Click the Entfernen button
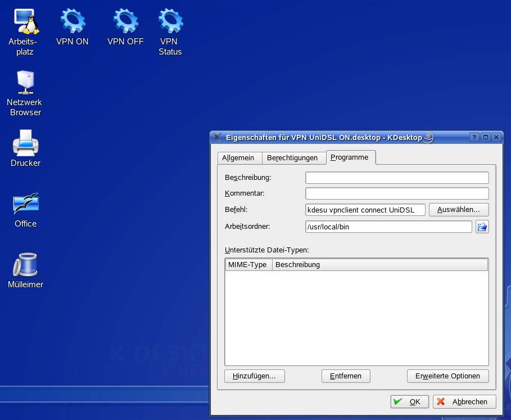The image size is (511, 420). pos(346,376)
